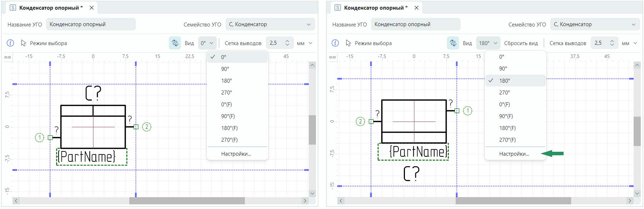Select checked 180° in the right view menu
This screenshot has width=644, height=209.
coord(515,81)
